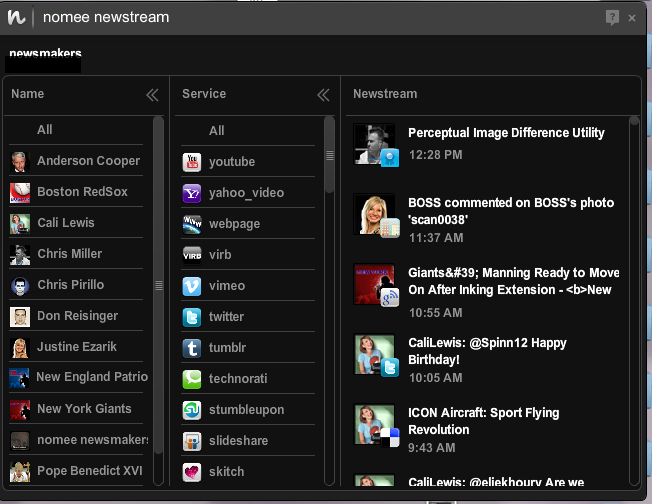Collapse the Name column
The height and width of the screenshot is (504, 652).
pyautogui.click(x=152, y=95)
